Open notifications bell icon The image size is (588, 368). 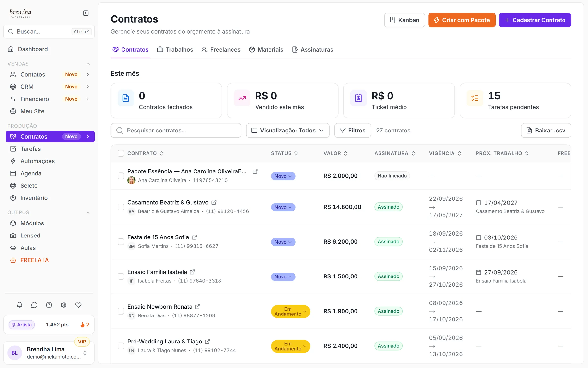pos(20,305)
